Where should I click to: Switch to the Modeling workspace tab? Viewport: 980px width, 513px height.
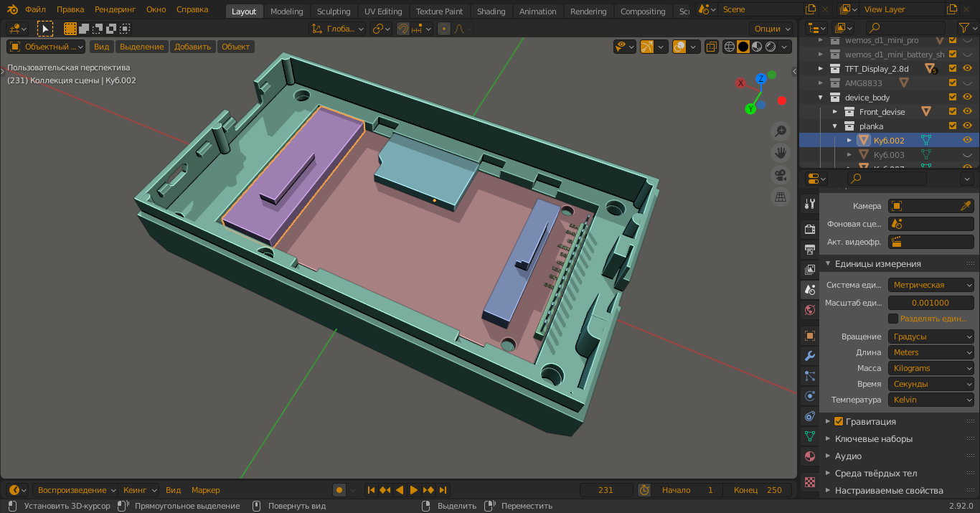(x=286, y=11)
